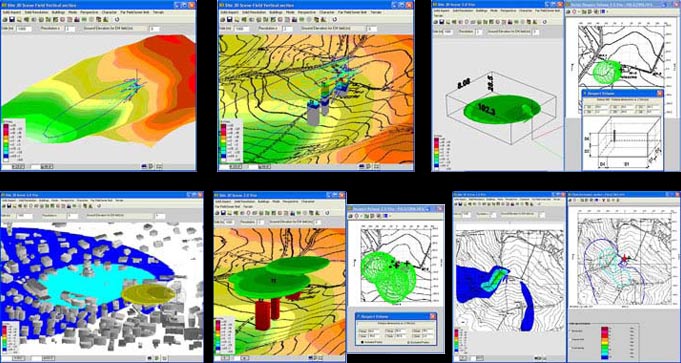681x363 pixels.
Task: Click the floppy-disk save icon in the red terrain relief window
Action: tap(12, 20)
